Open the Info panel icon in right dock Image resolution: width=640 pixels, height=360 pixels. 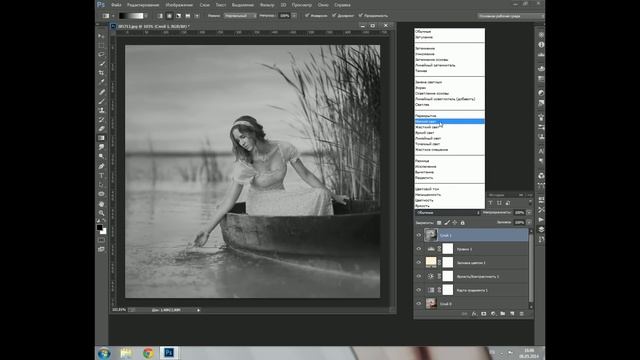(541, 44)
